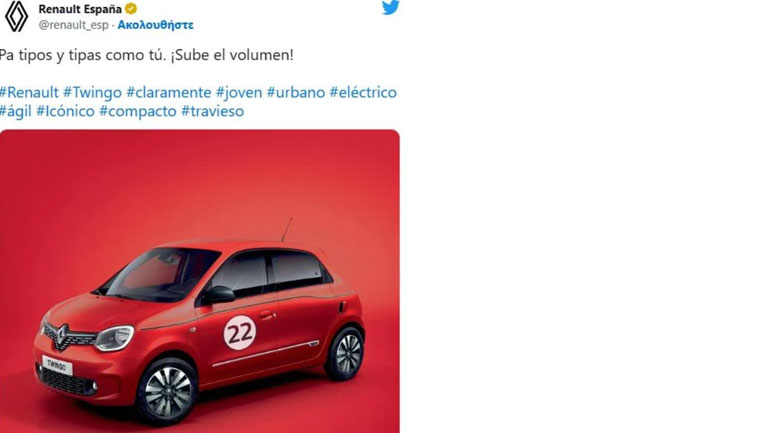Open the #travieso hashtag
The height and width of the screenshot is (433, 770).
pos(213,111)
